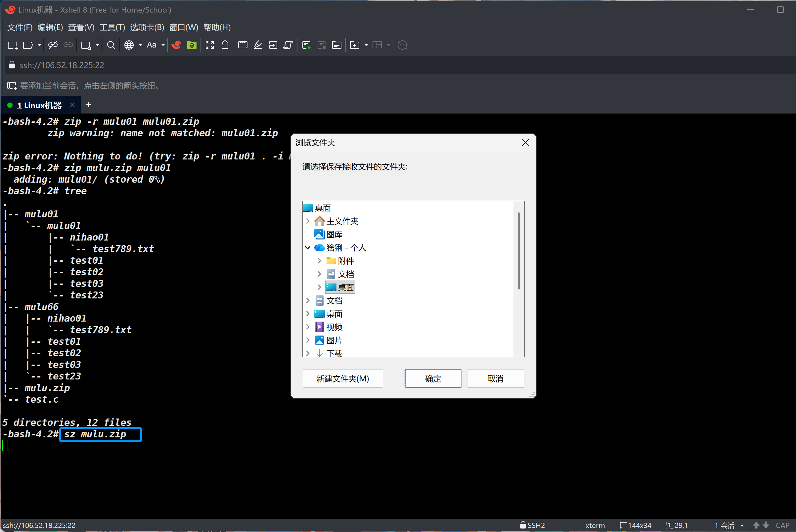Viewport: 796px width, 532px height.
Task: Expand the 附件 folder node
Action: (x=319, y=261)
